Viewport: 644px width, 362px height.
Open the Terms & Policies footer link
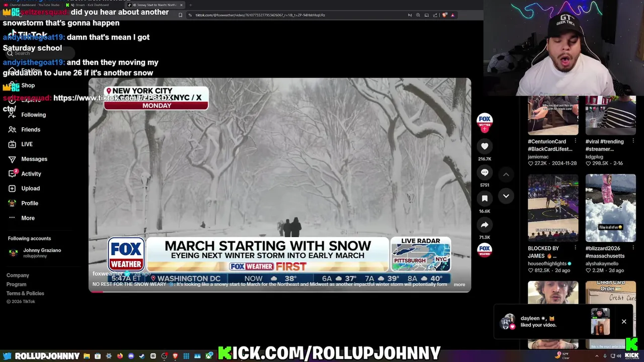click(25, 294)
